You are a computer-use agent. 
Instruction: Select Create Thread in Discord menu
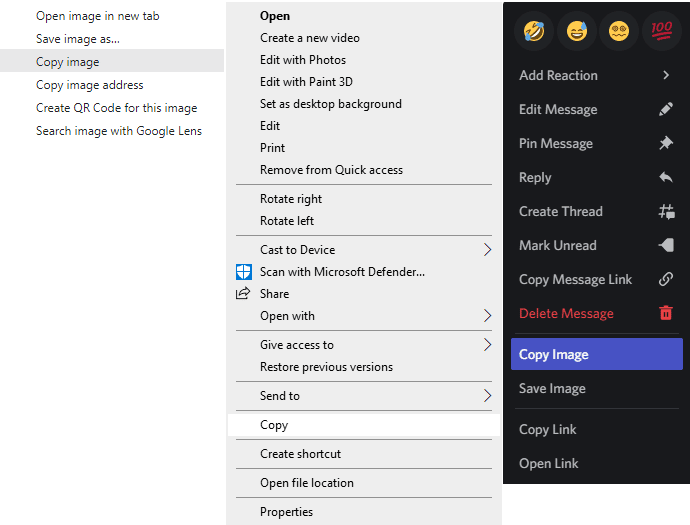(561, 211)
